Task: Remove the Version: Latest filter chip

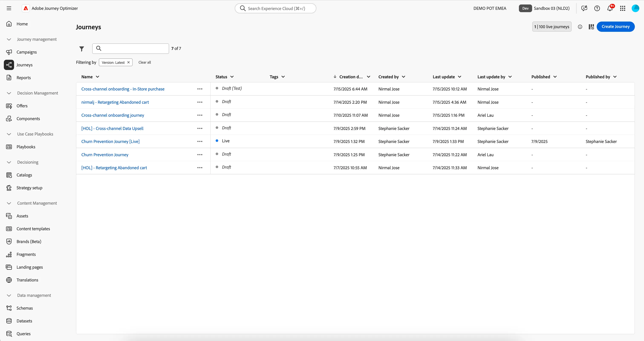Action: coord(129,62)
